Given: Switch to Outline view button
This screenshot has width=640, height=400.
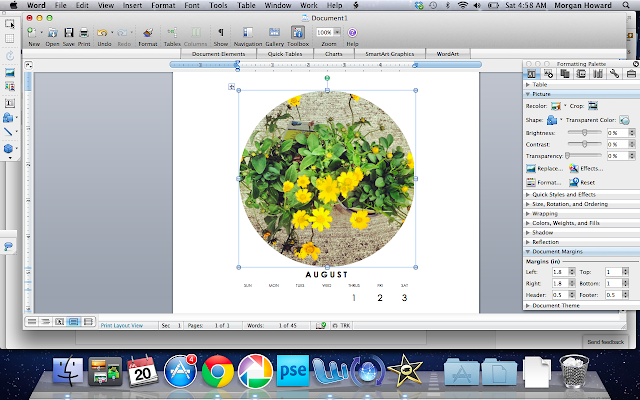Looking at the screenshot, I should pos(46,322).
